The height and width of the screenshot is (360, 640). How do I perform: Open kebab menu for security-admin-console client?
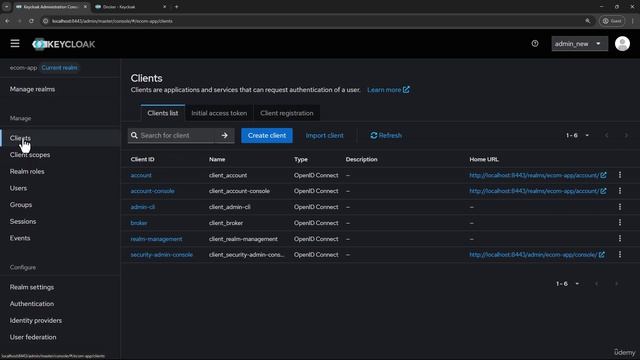[620, 255]
